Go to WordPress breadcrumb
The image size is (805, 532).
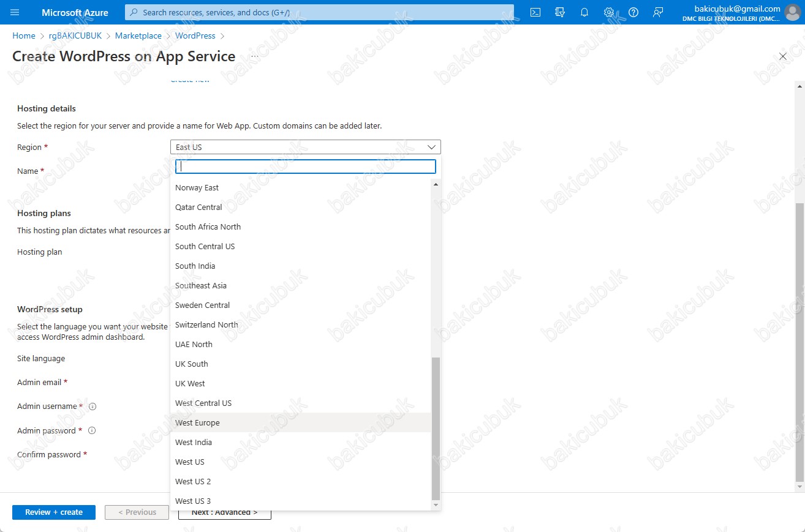[x=195, y=36]
